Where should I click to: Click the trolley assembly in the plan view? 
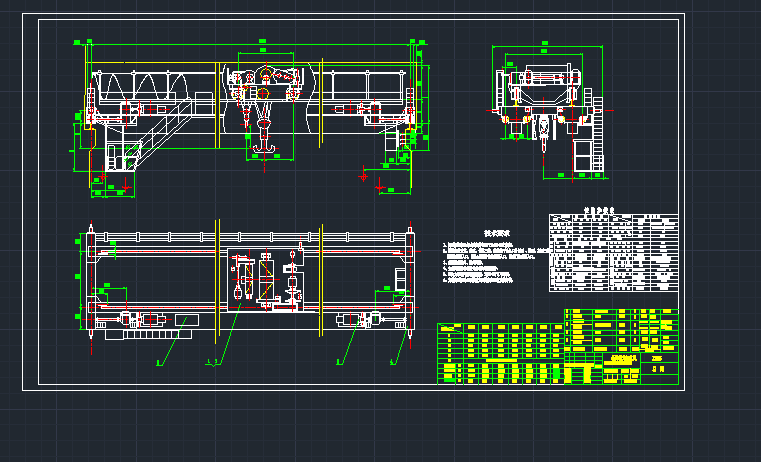point(267,279)
